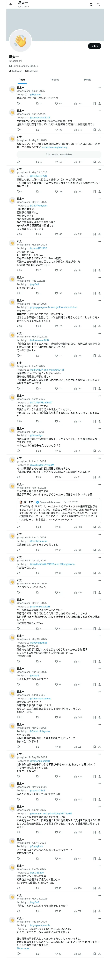Open more options on Feb 14, 2025 post

[100, 484]
